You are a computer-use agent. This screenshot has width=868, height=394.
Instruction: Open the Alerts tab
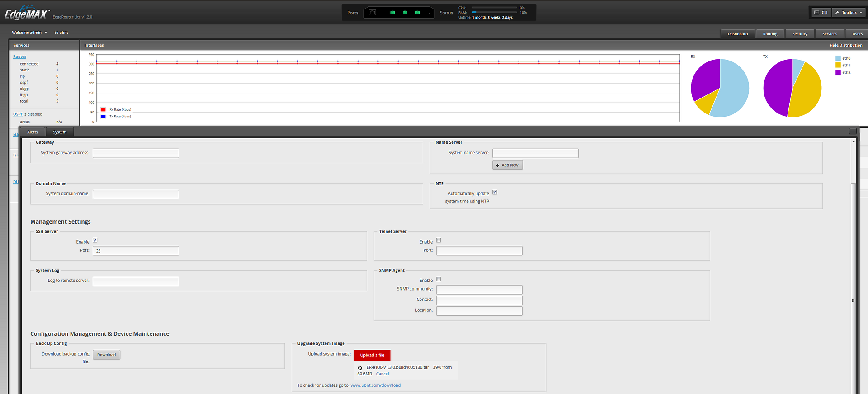point(33,132)
